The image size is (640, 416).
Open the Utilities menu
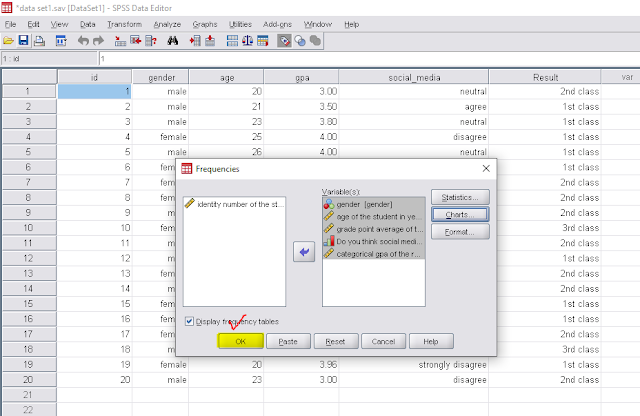click(240, 24)
